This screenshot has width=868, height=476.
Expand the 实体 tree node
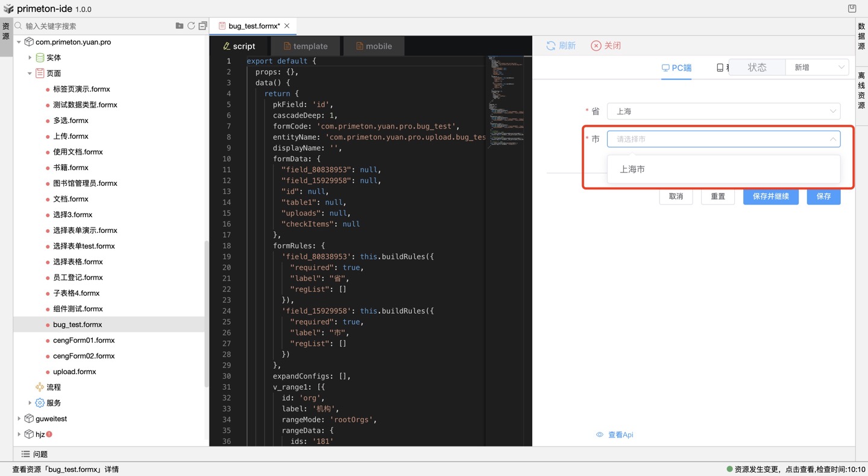[x=30, y=58]
